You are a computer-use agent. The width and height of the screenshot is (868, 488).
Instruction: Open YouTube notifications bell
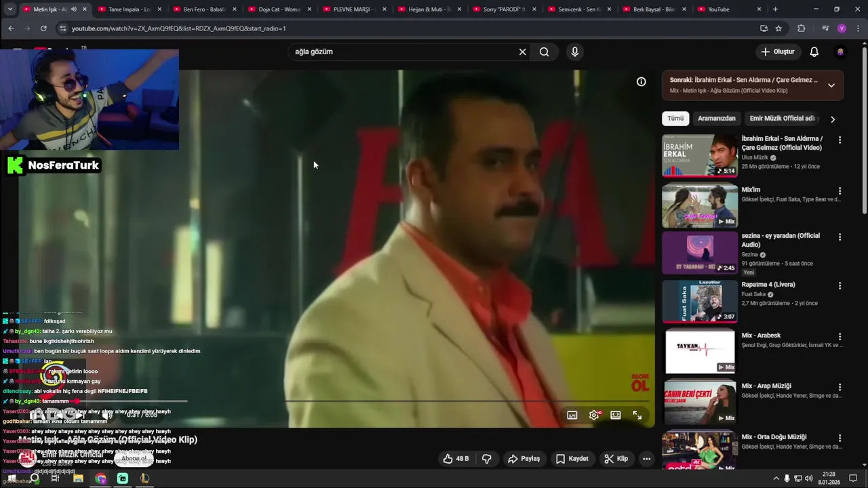pos(814,52)
